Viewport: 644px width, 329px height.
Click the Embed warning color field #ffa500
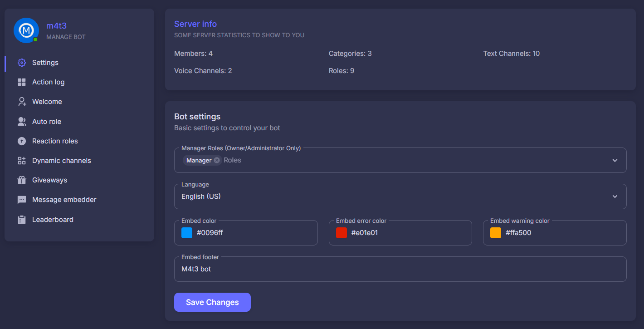pyautogui.click(x=555, y=233)
